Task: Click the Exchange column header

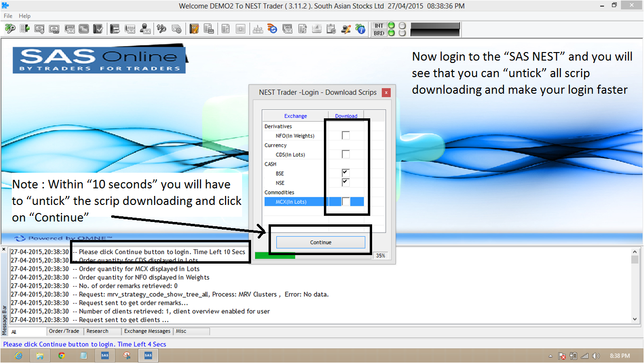Action: point(296,116)
